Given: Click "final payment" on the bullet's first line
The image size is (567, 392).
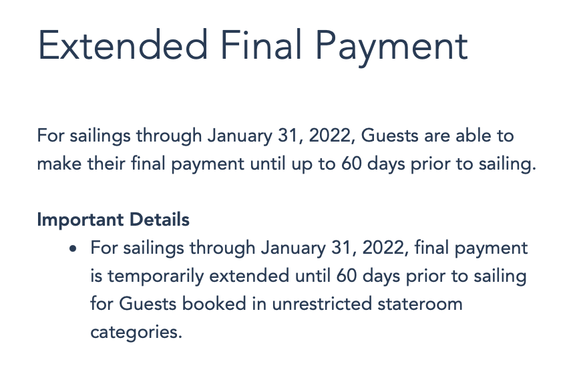Looking at the screenshot, I should click(x=471, y=248).
